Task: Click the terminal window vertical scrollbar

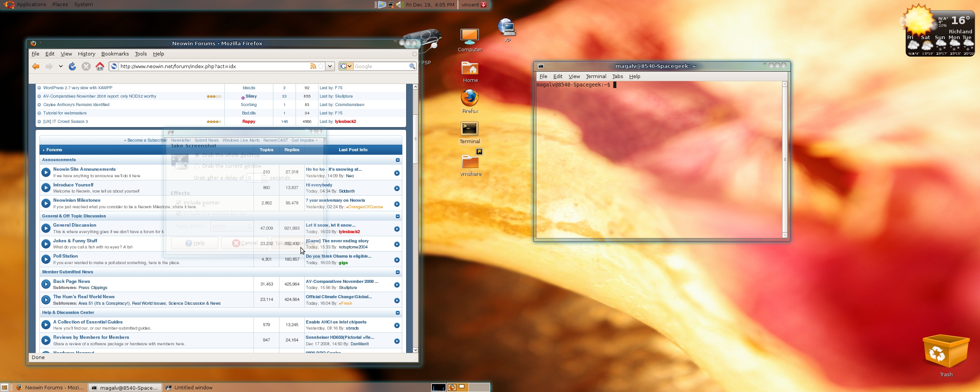Action: click(785, 160)
